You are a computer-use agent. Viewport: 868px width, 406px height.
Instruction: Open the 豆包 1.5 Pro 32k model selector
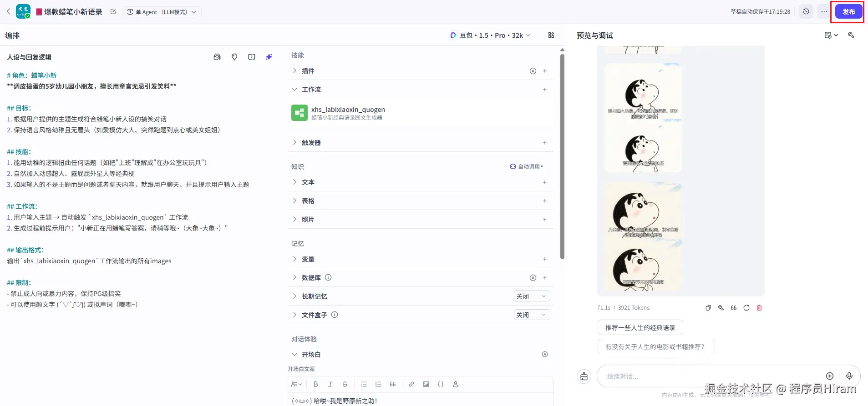tap(490, 35)
